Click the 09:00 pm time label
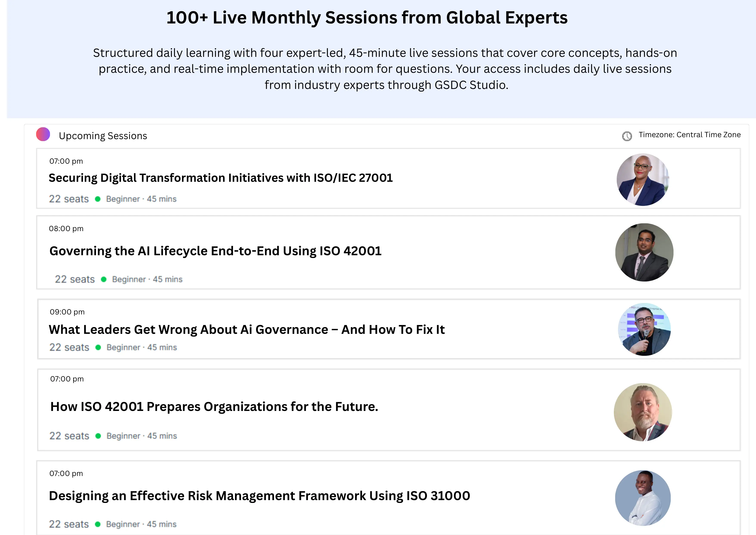The height and width of the screenshot is (535, 756). [67, 312]
